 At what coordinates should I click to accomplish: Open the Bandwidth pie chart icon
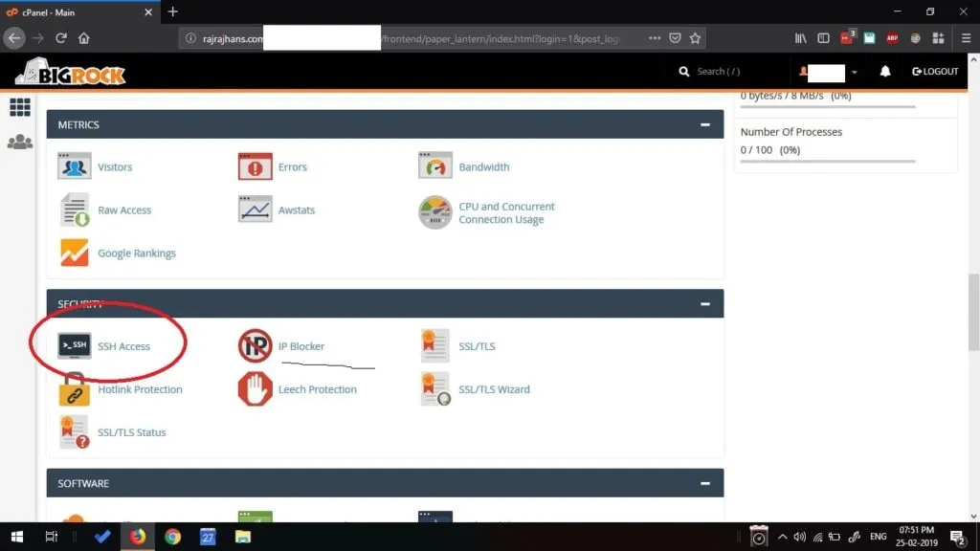434,165
